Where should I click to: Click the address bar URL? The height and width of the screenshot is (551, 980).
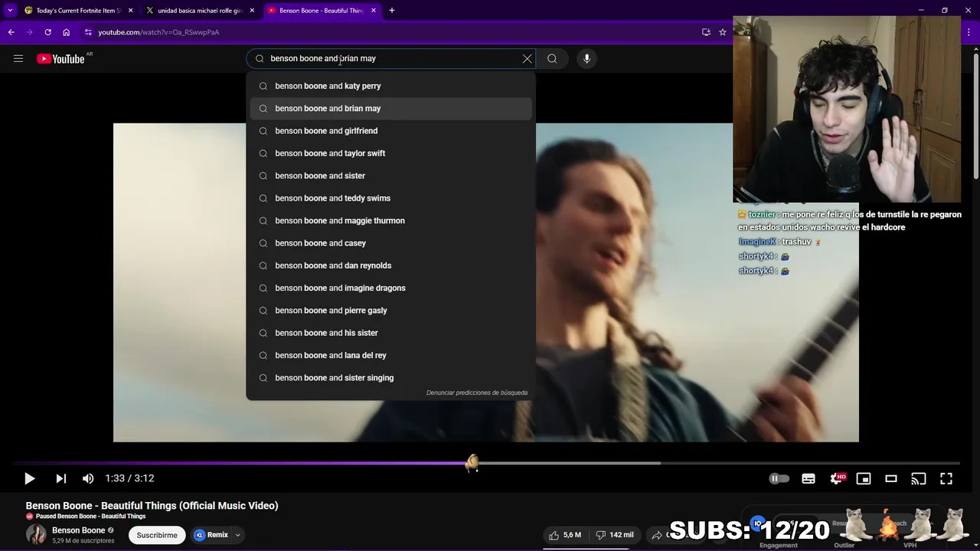pyautogui.click(x=158, y=32)
